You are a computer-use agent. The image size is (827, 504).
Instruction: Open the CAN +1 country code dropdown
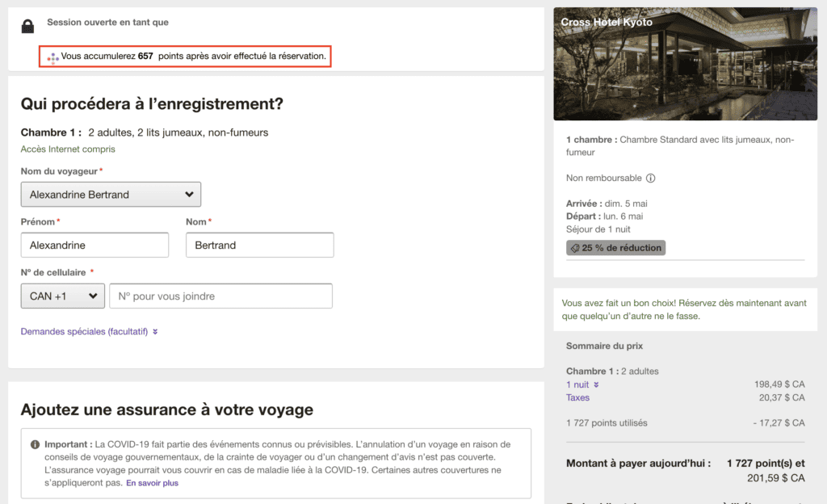(x=62, y=296)
